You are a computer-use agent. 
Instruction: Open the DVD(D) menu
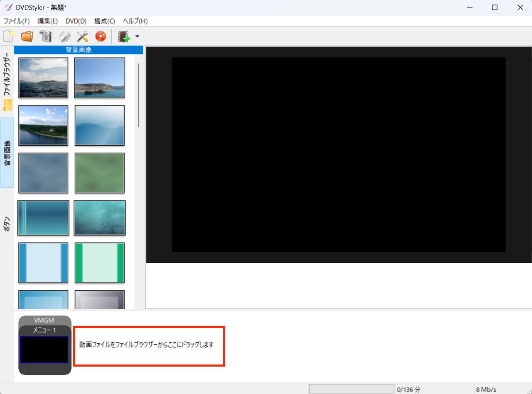76,21
